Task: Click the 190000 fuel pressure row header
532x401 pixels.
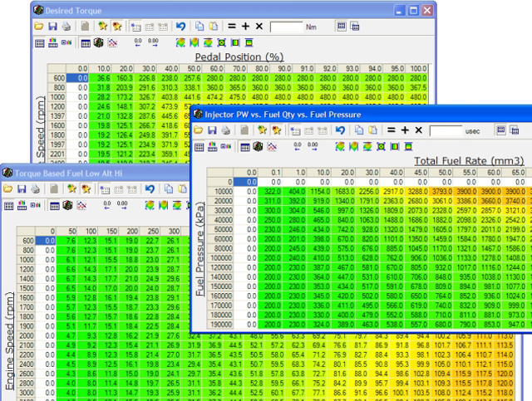Action: 221,325
